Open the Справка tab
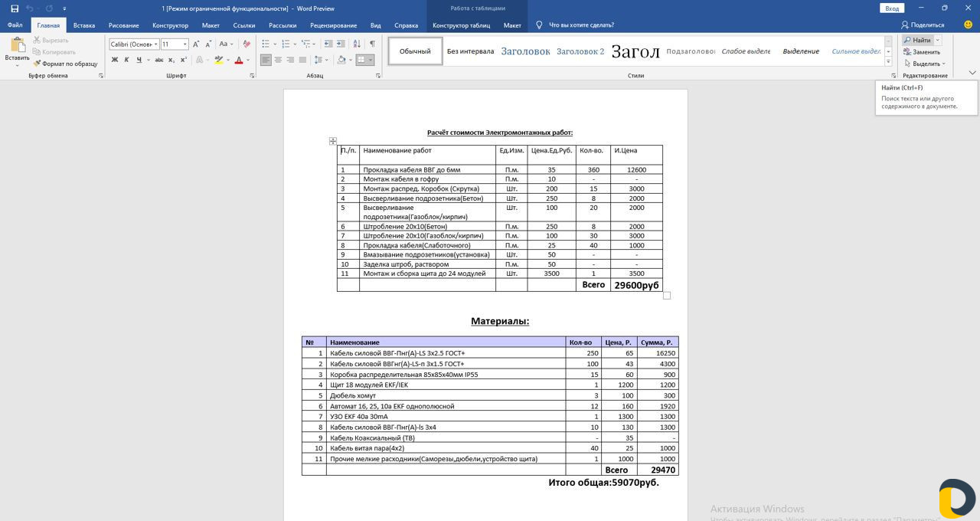Image resolution: width=980 pixels, height=521 pixels. click(406, 25)
